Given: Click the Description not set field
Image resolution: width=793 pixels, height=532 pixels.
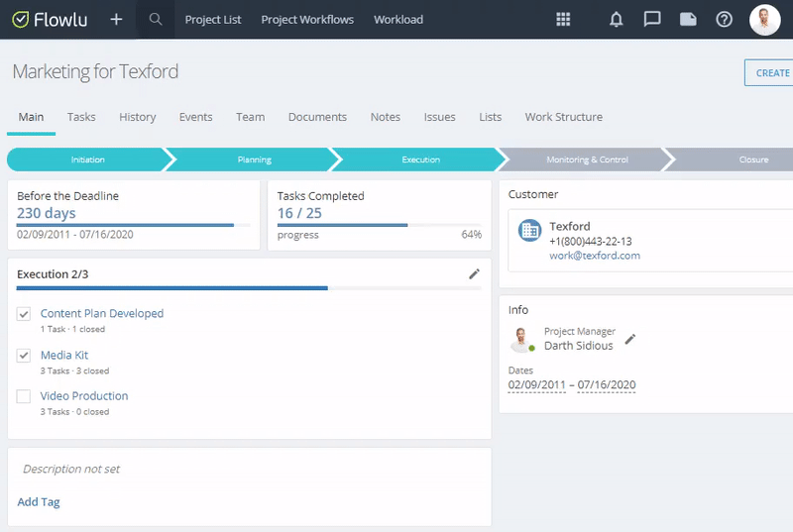Looking at the screenshot, I should [71, 470].
